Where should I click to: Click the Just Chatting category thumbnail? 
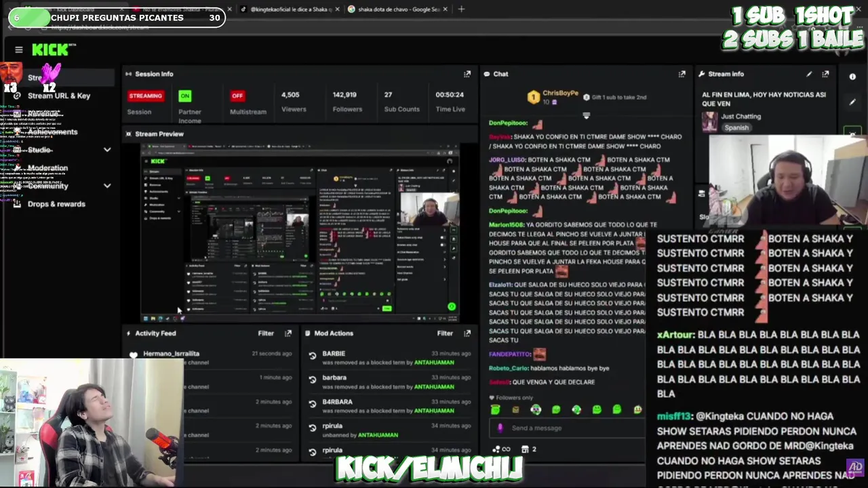point(709,121)
